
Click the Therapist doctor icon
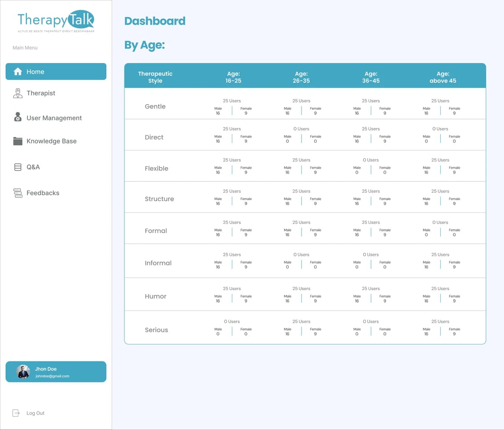tap(18, 93)
